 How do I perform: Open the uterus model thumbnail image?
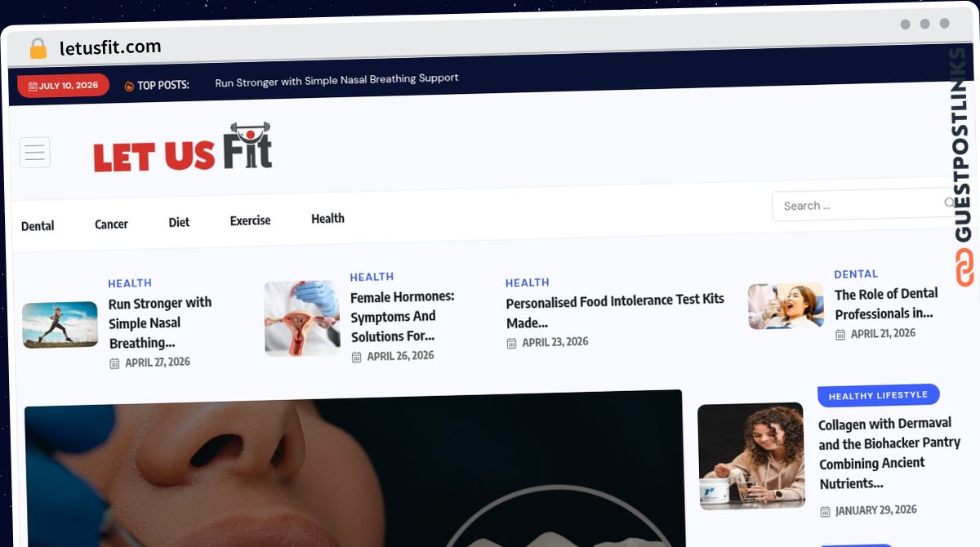tap(302, 318)
